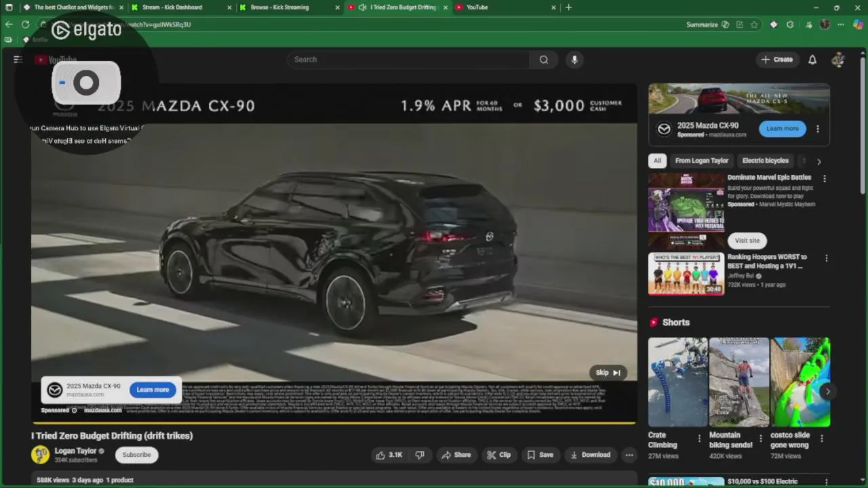Open the browser media control icon
The width and height of the screenshot is (868, 488).
808,24
